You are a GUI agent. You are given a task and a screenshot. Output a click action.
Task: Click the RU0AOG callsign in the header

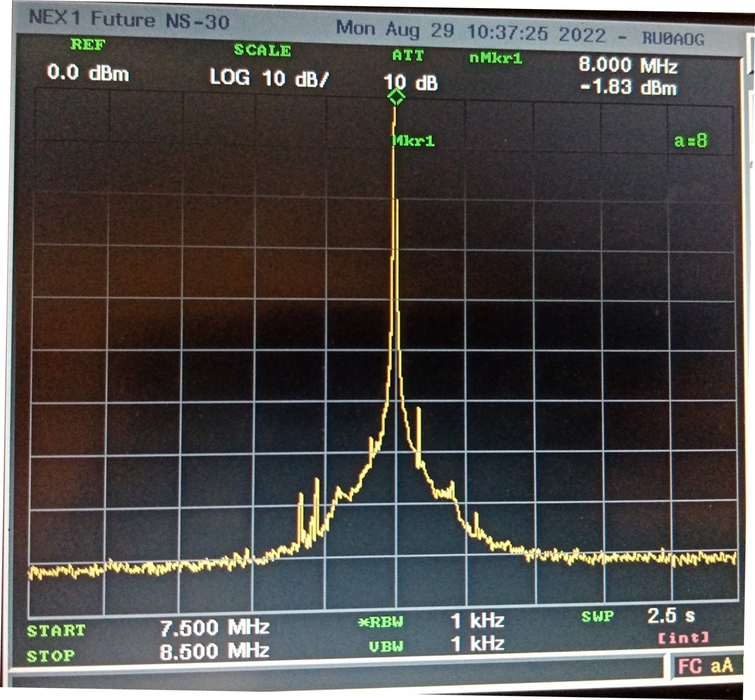[673, 39]
